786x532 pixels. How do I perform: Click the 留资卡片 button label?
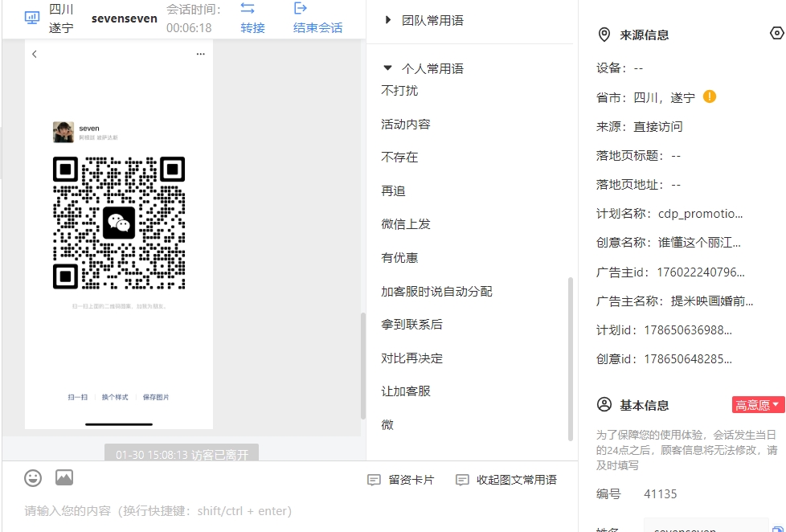point(411,480)
